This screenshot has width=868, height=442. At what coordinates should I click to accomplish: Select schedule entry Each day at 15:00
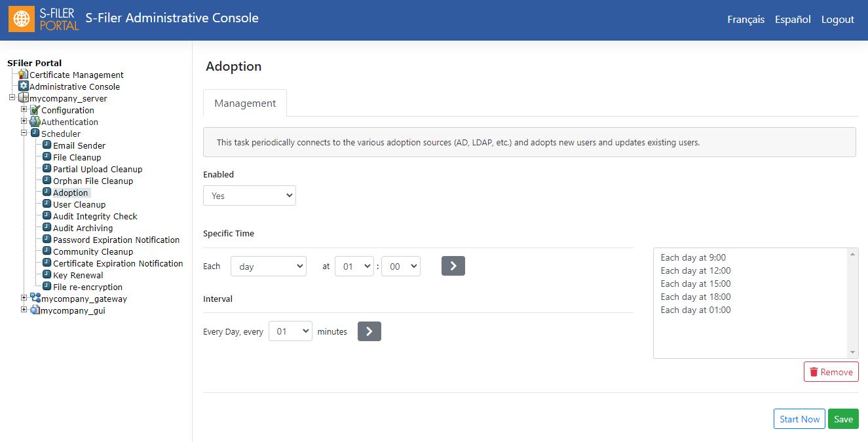[x=696, y=284]
